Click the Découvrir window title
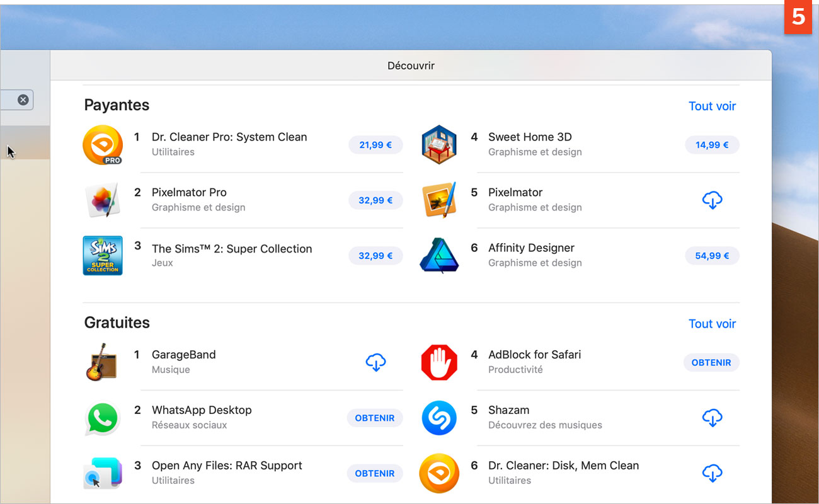The width and height of the screenshot is (819, 504). pos(411,66)
